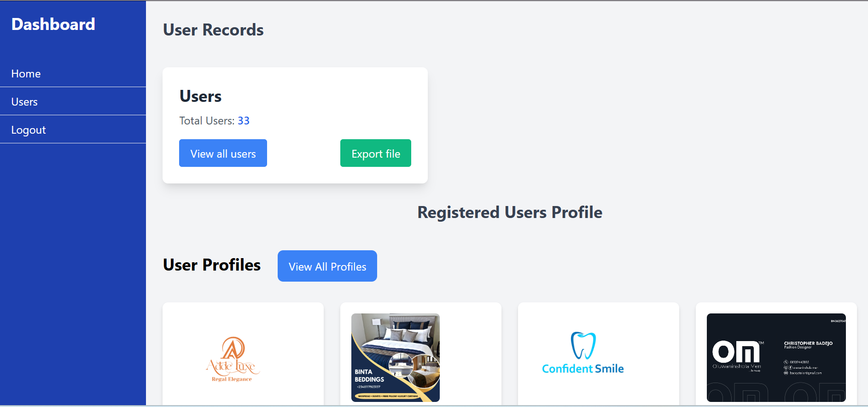This screenshot has height=407, width=868.
Task: Open the Confident Smile logo profile
Action: click(583, 353)
